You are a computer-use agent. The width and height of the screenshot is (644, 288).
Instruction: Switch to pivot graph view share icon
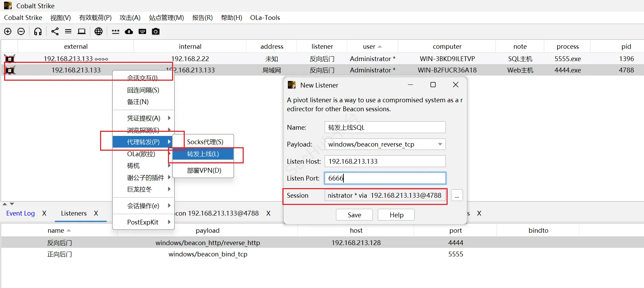[x=55, y=32]
